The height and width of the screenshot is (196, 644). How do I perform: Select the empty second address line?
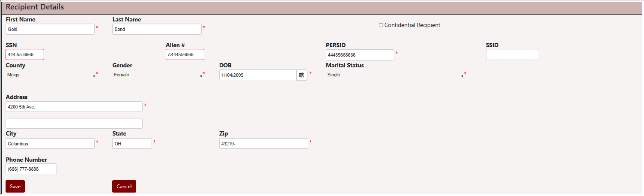click(74, 124)
